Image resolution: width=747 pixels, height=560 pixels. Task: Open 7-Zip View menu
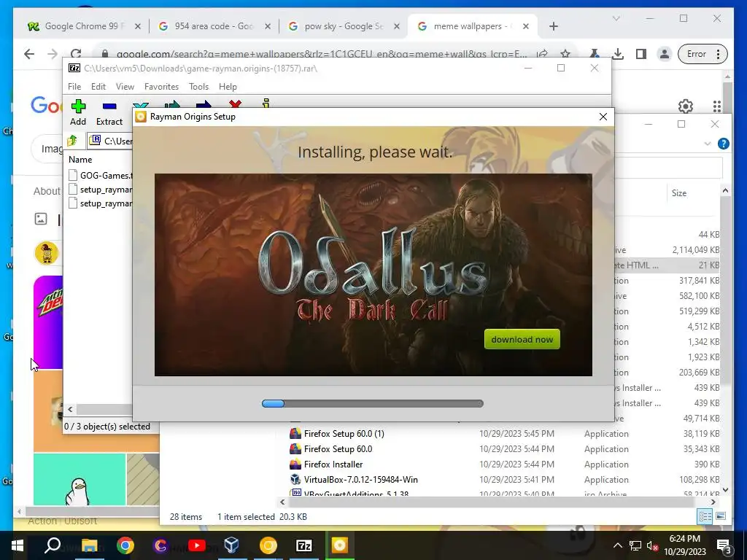pyautogui.click(x=125, y=87)
